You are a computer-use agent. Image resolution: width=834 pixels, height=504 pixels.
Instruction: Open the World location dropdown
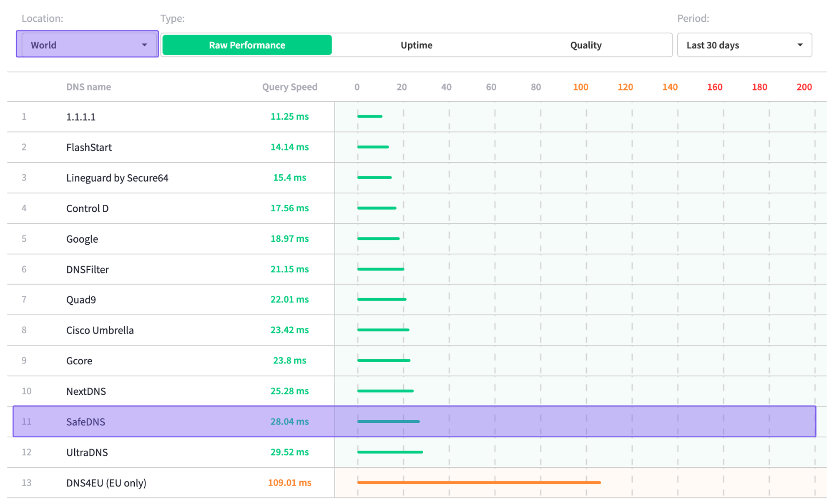point(87,45)
